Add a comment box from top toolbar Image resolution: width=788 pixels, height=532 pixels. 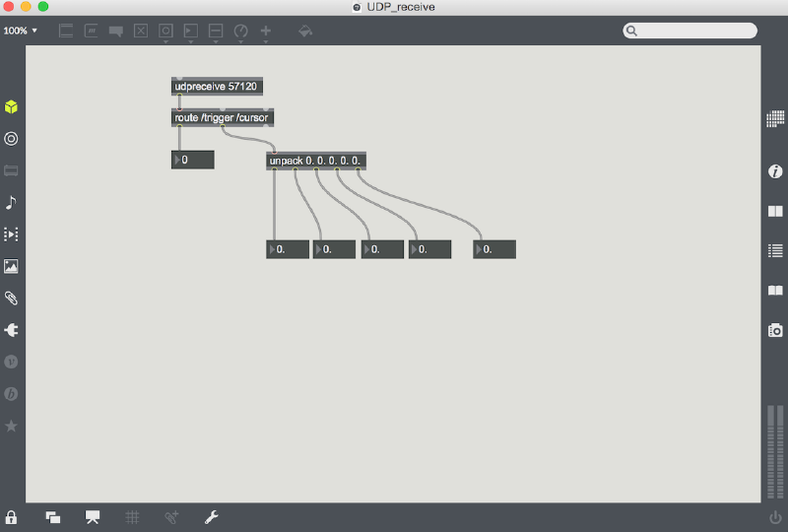point(116,31)
